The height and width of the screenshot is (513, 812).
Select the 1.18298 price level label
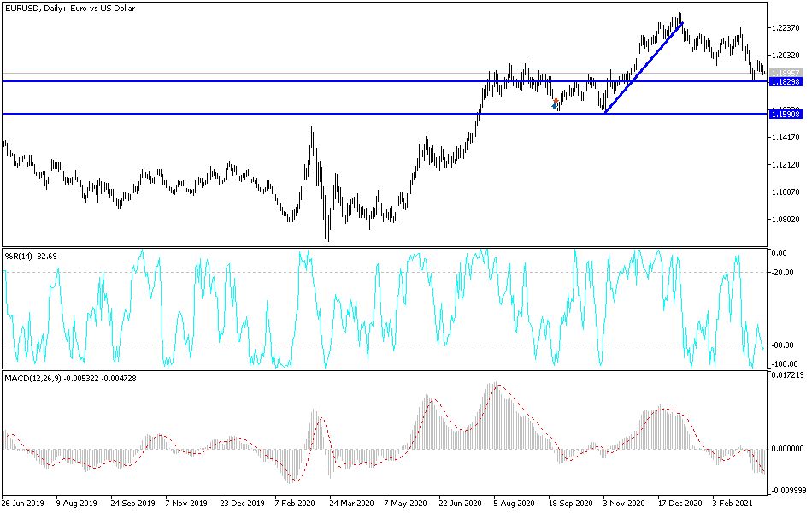coord(784,81)
